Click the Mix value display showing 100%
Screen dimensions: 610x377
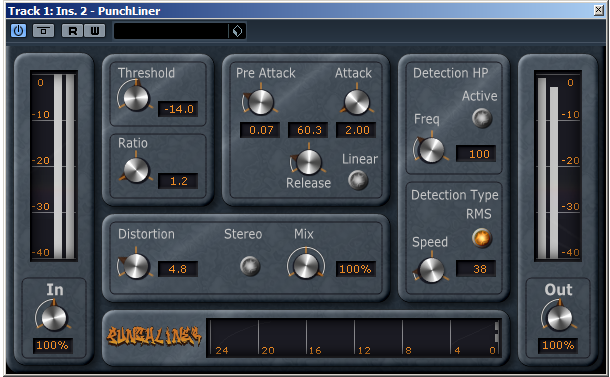pos(356,269)
